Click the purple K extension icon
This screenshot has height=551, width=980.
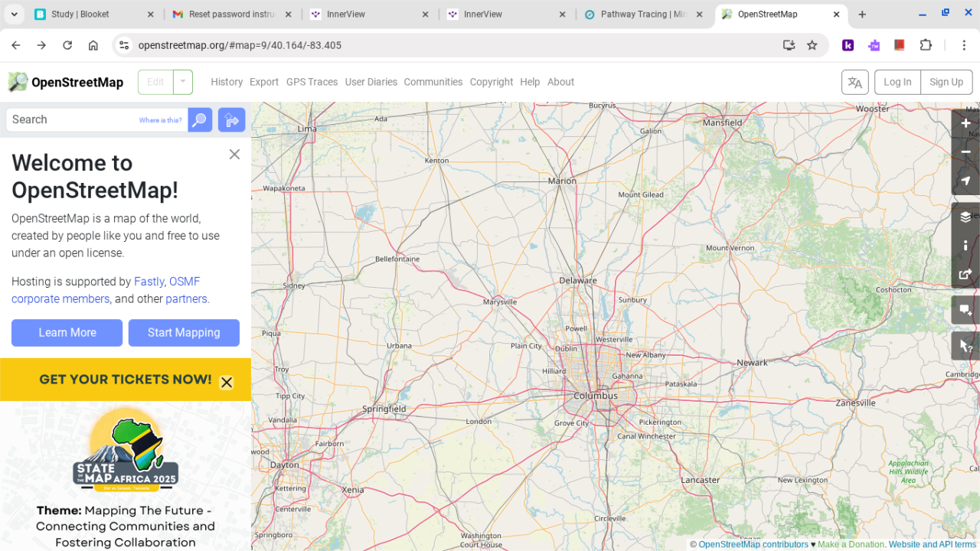(x=848, y=45)
